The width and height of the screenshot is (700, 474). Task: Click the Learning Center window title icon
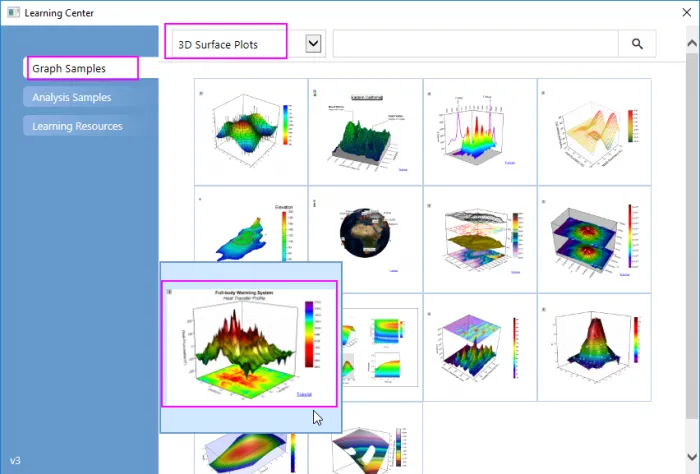pyautogui.click(x=13, y=12)
